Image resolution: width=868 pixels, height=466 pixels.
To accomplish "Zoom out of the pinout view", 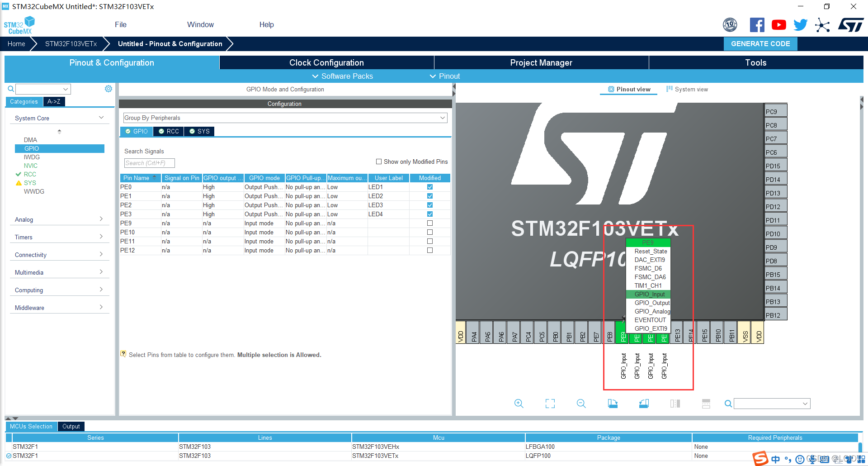I will (581, 404).
